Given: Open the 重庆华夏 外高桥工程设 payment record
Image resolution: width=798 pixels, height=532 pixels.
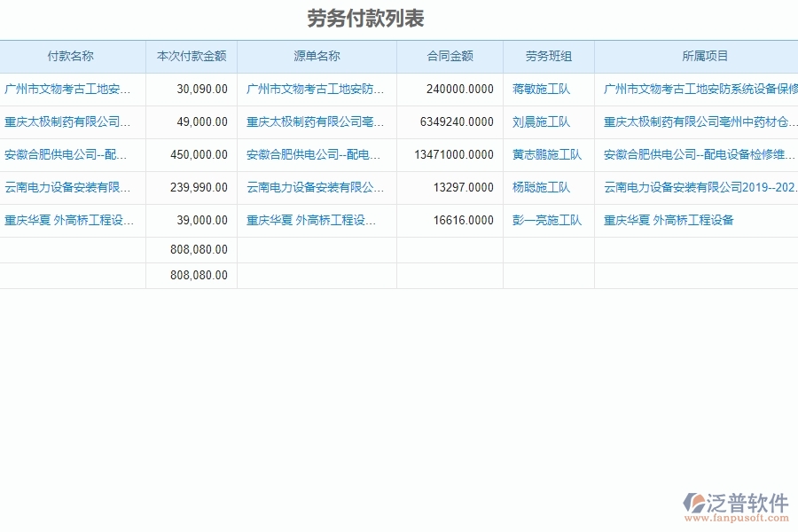Looking at the screenshot, I should tap(66, 221).
